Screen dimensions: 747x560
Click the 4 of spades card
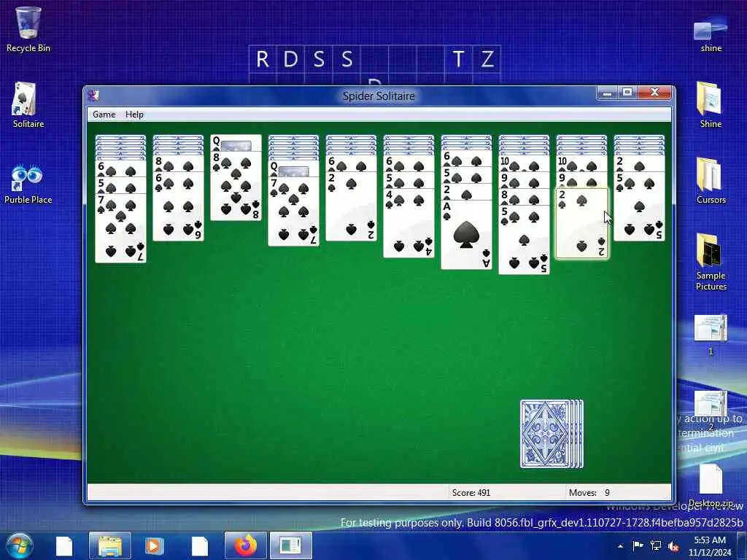(409, 223)
